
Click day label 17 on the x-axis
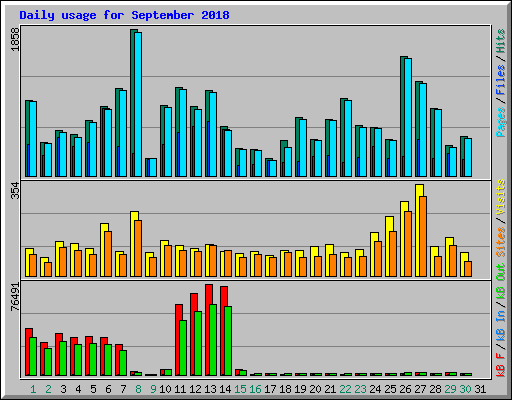point(270,389)
